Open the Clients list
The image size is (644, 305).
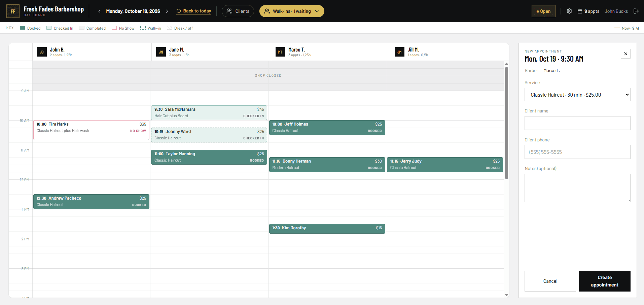pyautogui.click(x=238, y=11)
